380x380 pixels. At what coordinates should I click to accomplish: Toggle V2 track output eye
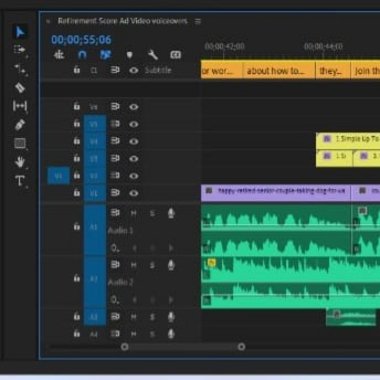(134, 176)
